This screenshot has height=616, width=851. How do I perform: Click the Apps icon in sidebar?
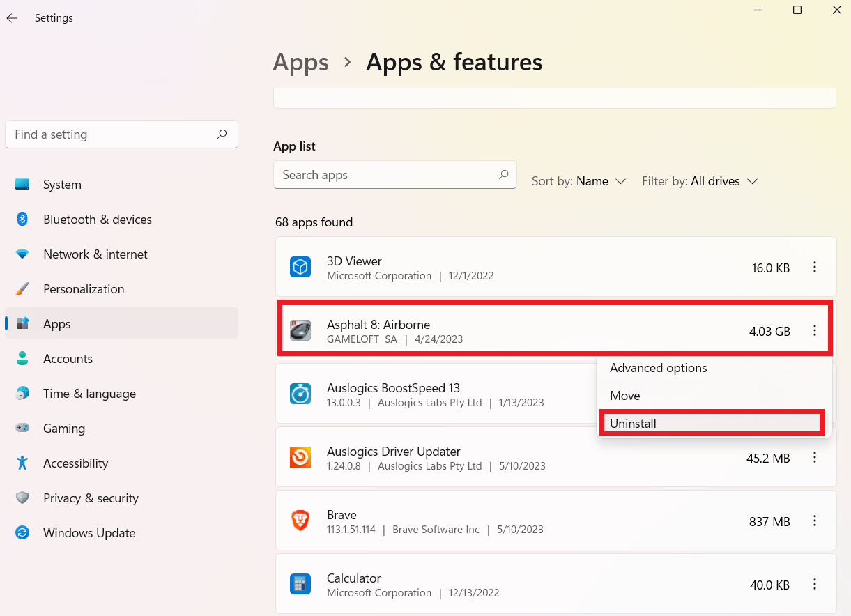22,324
